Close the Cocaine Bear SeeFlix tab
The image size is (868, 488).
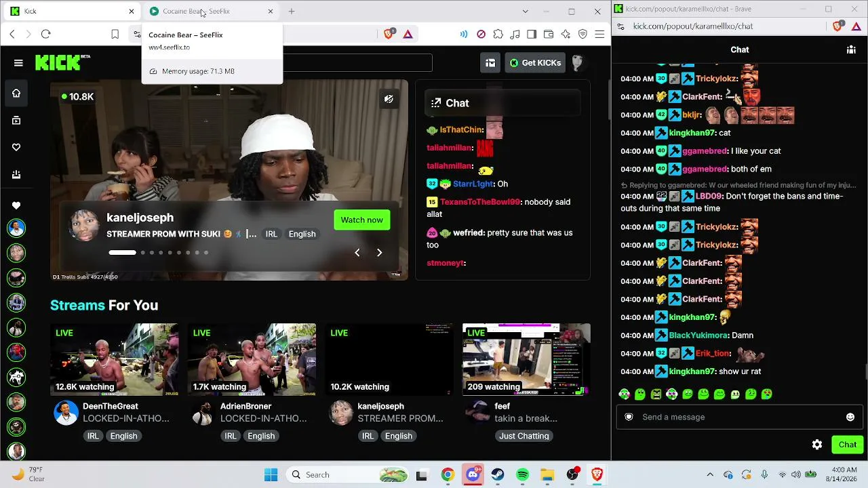coord(271,11)
